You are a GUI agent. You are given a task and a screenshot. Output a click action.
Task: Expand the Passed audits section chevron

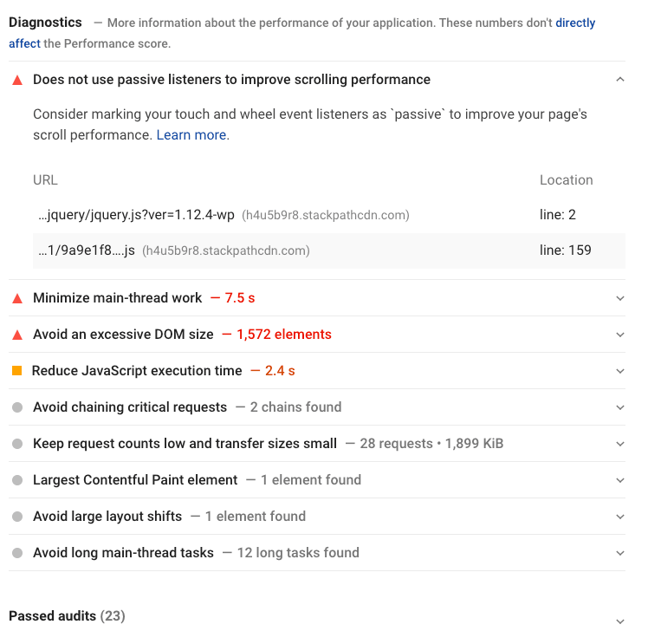pyautogui.click(x=619, y=621)
